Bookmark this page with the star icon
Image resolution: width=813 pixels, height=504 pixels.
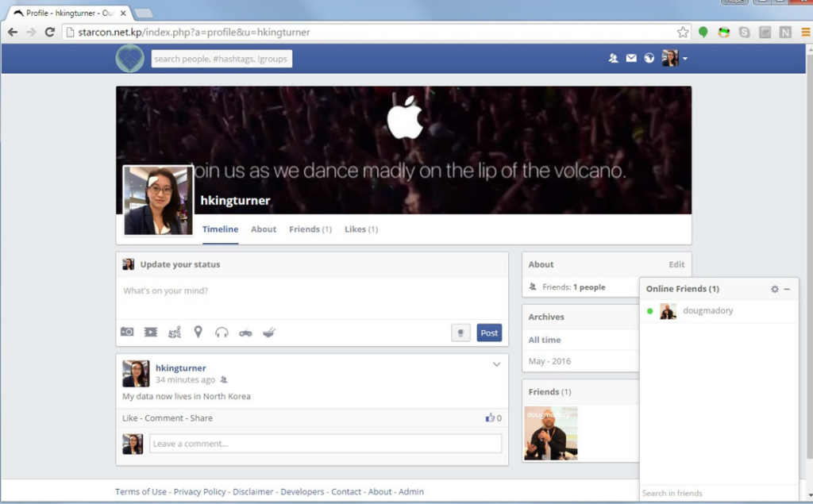(683, 33)
